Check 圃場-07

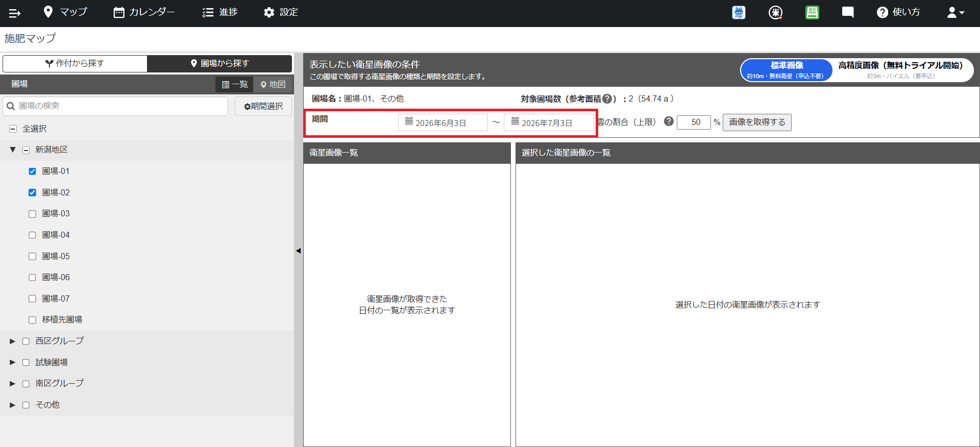(x=32, y=299)
